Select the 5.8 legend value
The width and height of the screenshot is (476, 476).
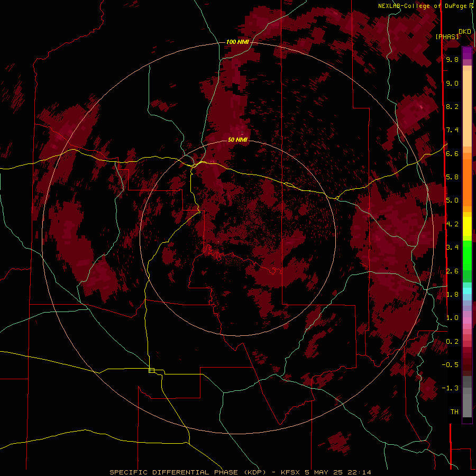click(452, 177)
